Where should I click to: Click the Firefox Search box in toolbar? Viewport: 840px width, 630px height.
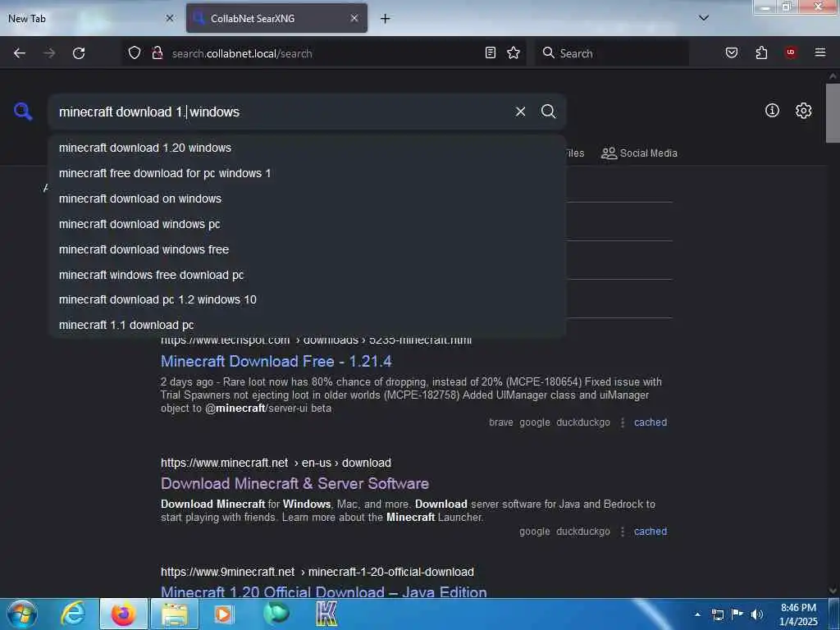click(x=612, y=53)
